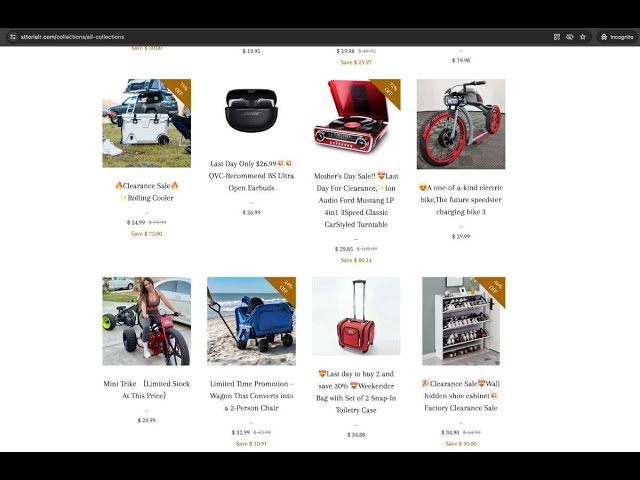The height and width of the screenshot is (480, 640).
Task: Open the Rolling Cooler product image
Action: pos(147,123)
